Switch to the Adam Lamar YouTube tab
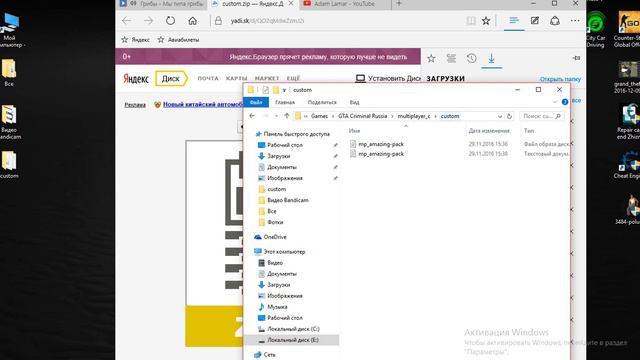 [344, 4]
